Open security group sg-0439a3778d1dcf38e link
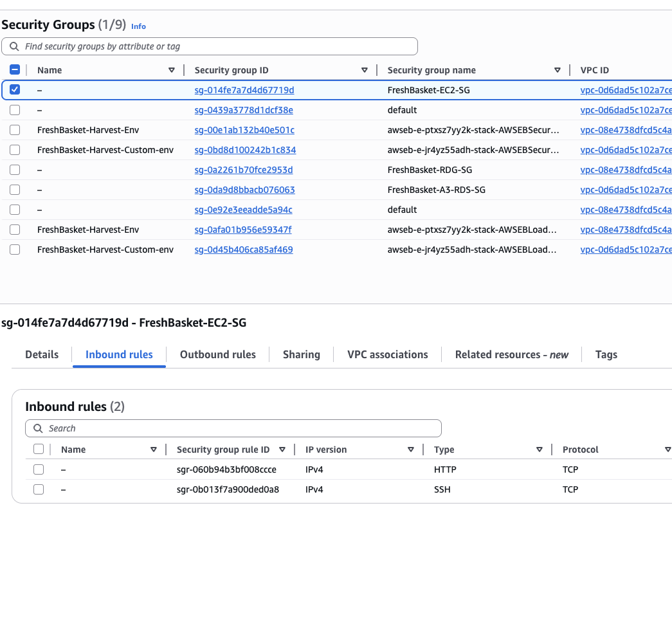Viewport: 672px width, 618px height. (x=244, y=110)
